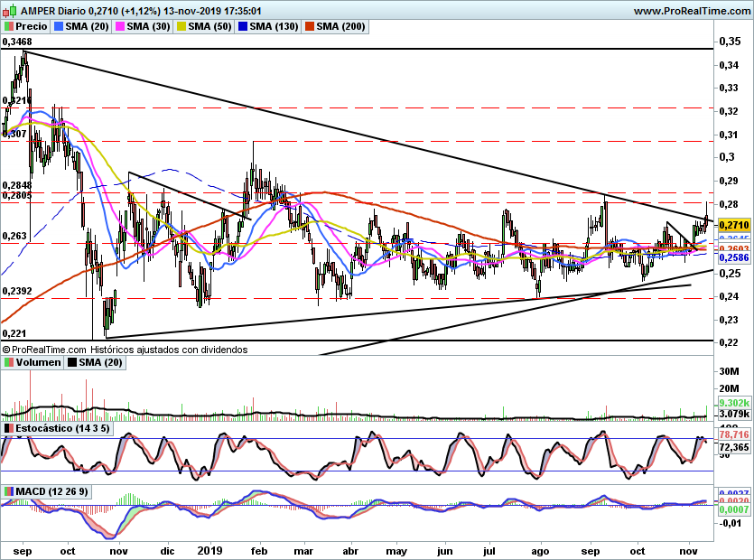This screenshot has height=560, width=754.
Task: Click the SMA (200) red legend swatch
Action: (309, 26)
